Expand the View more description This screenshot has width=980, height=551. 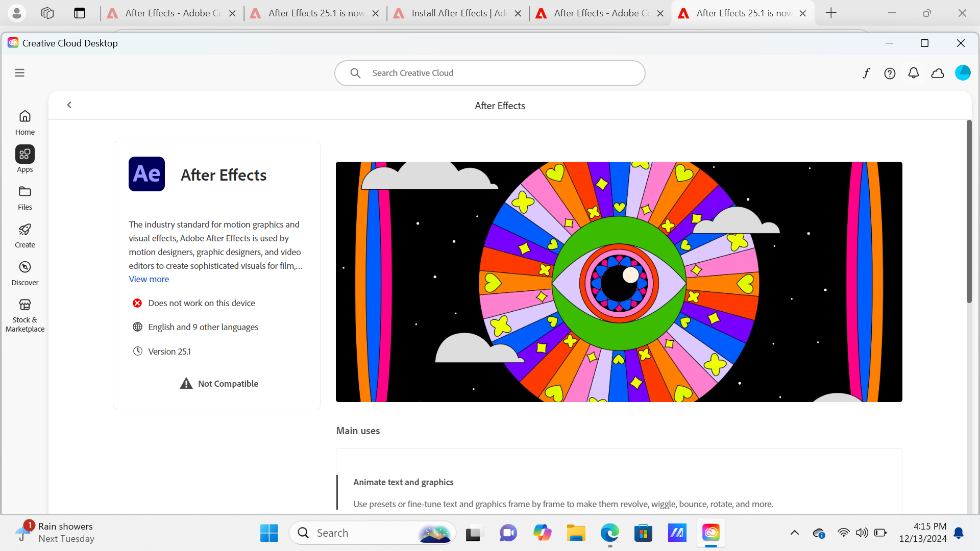(x=149, y=279)
